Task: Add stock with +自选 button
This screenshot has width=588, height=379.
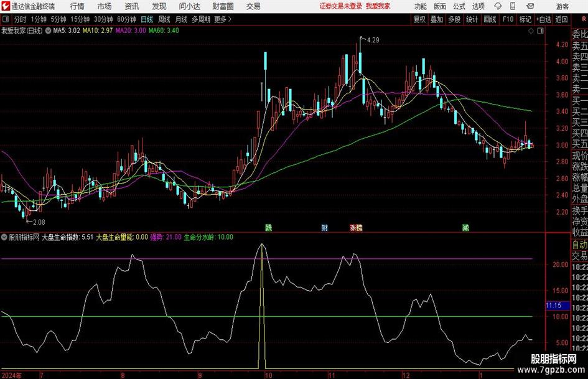Action: [544, 19]
